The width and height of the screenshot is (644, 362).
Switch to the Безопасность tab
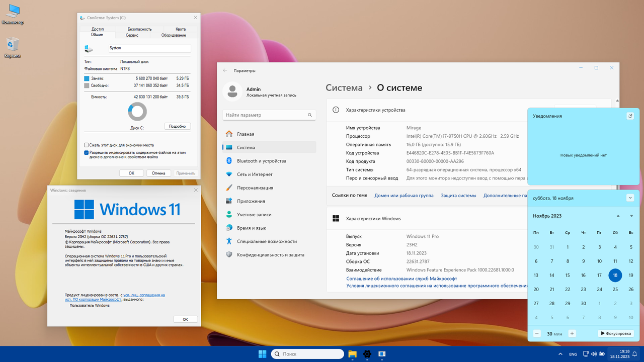(139, 29)
